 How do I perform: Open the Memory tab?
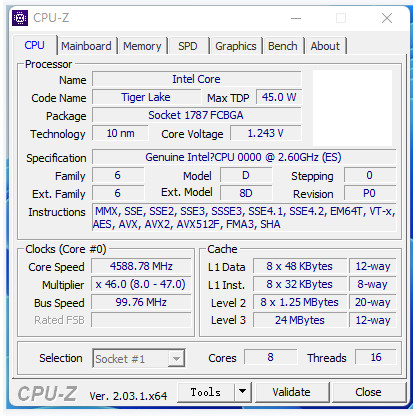[x=142, y=46]
